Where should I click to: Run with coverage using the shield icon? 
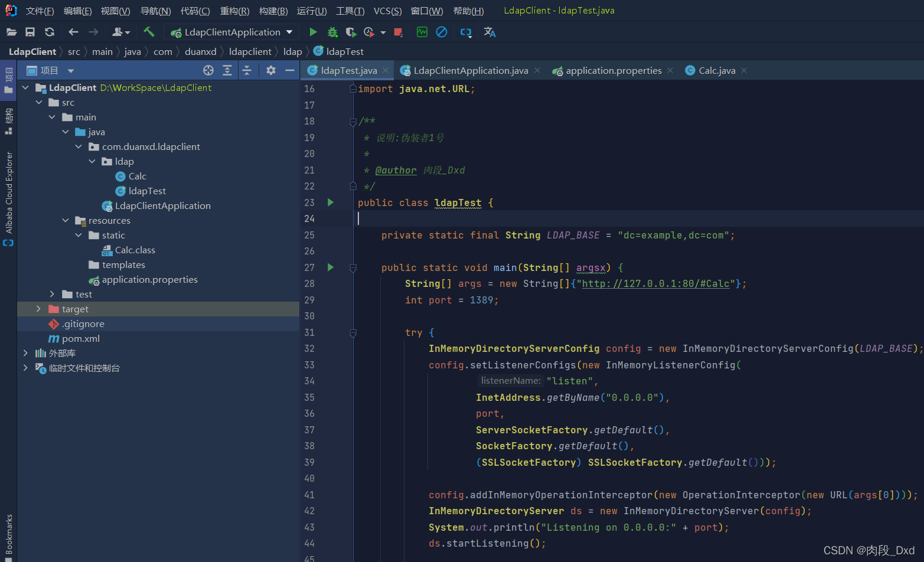coord(351,32)
